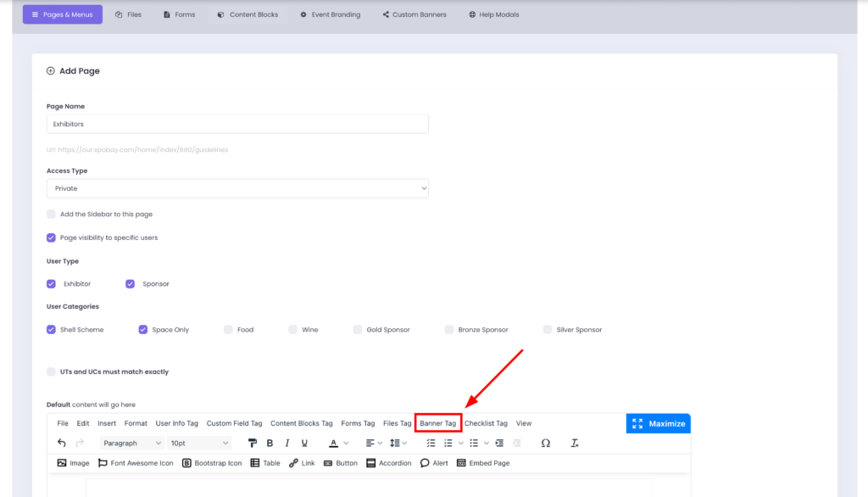868x497 pixels.
Task: Click the Maximize editor button
Action: click(x=658, y=423)
